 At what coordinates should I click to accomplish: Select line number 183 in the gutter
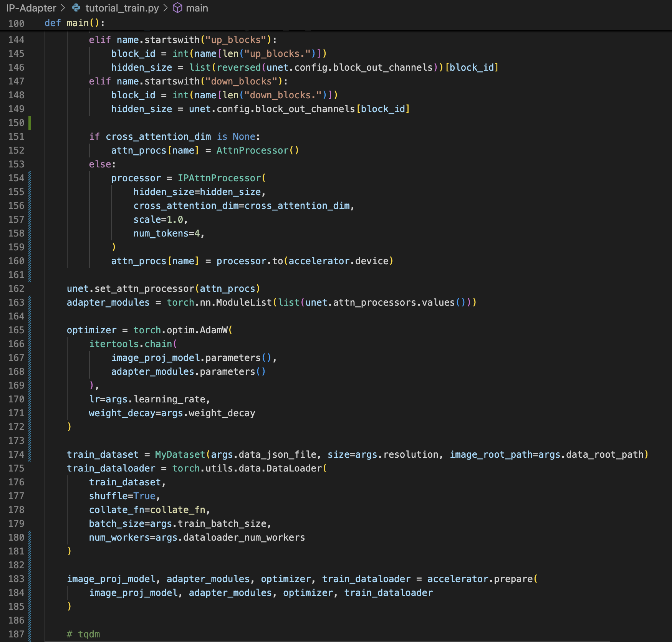[16, 579]
